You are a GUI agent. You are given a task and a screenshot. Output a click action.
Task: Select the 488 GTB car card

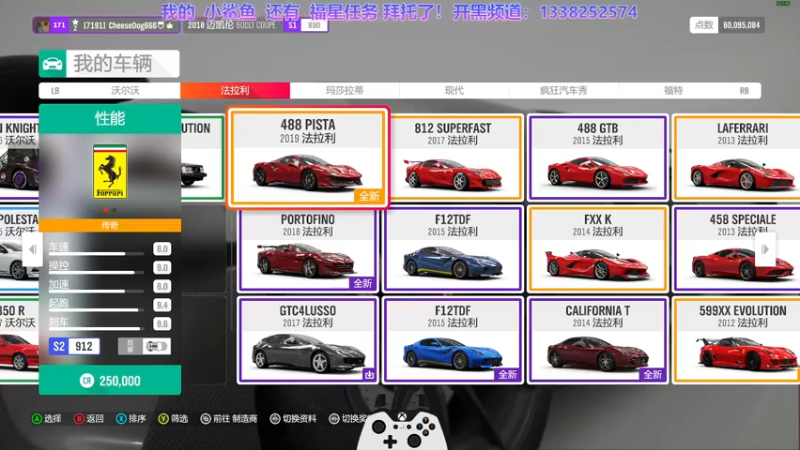click(x=597, y=158)
